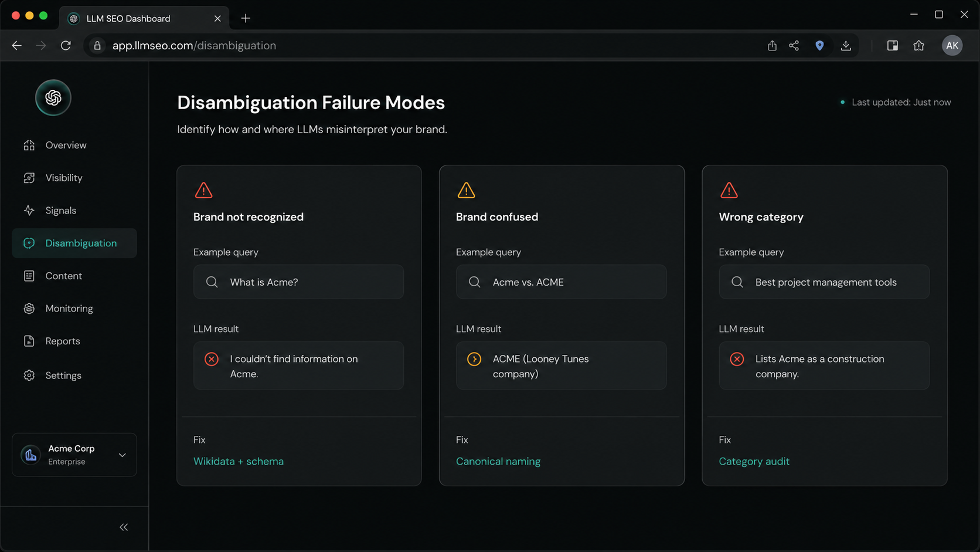
Task: Open the Canonical naming fix link
Action: (x=498, y=461)
